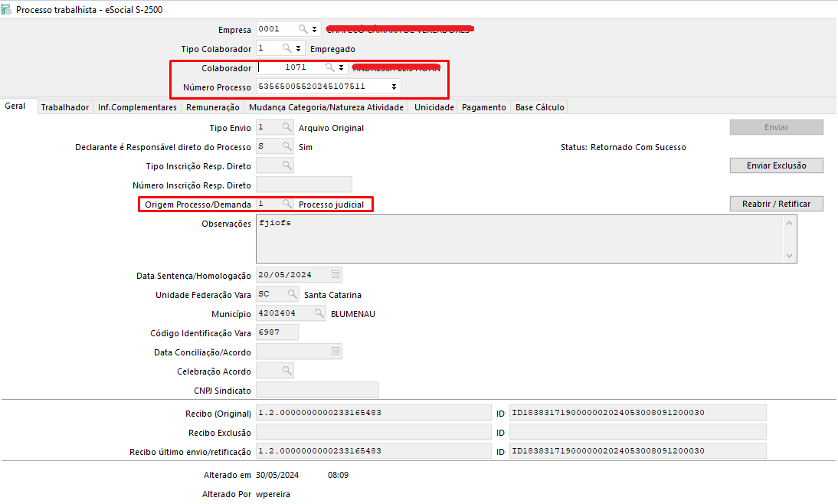Image resolution: width=838 pixels, height=504 pixels.
Task: Click the Enviar Exclusão button
Action: tap(777, 165)
